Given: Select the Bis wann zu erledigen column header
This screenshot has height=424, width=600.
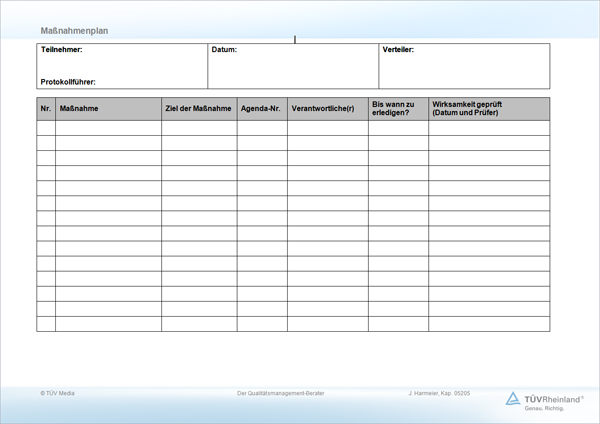Looking at the screenshot, I should coord(393,108).
